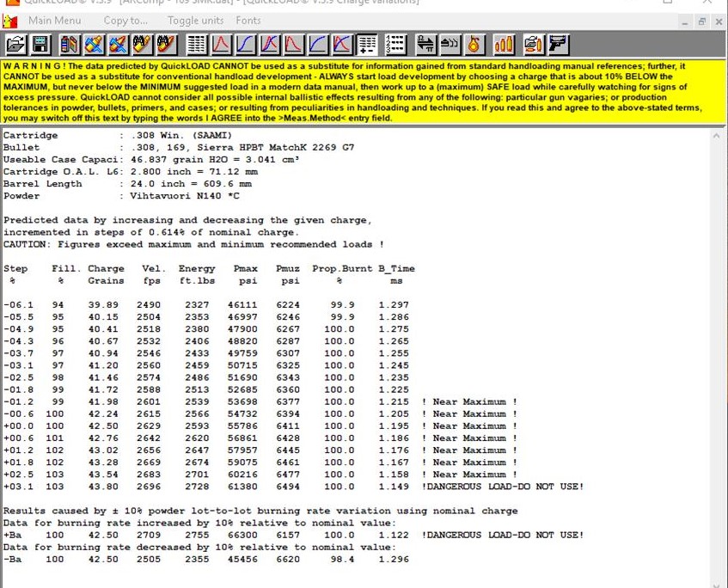
Task: Click the 'Pmax' column header
Action: coord(245,268)
